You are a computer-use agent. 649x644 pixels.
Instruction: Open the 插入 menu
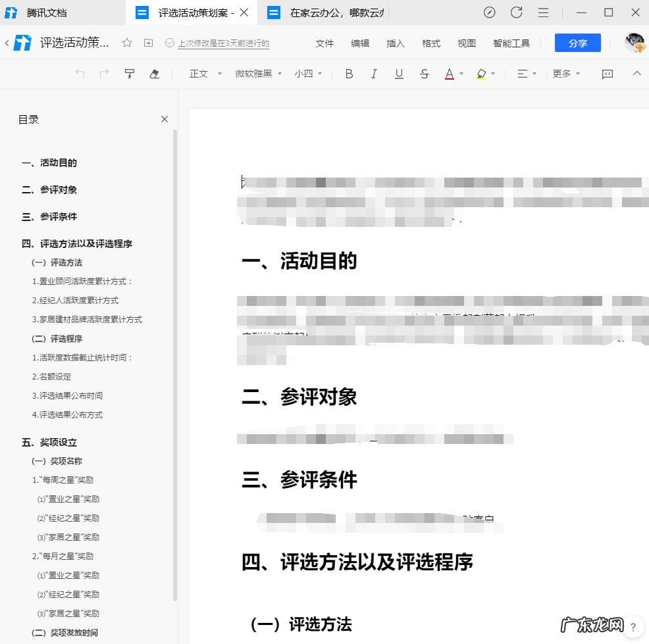point(395,43)
